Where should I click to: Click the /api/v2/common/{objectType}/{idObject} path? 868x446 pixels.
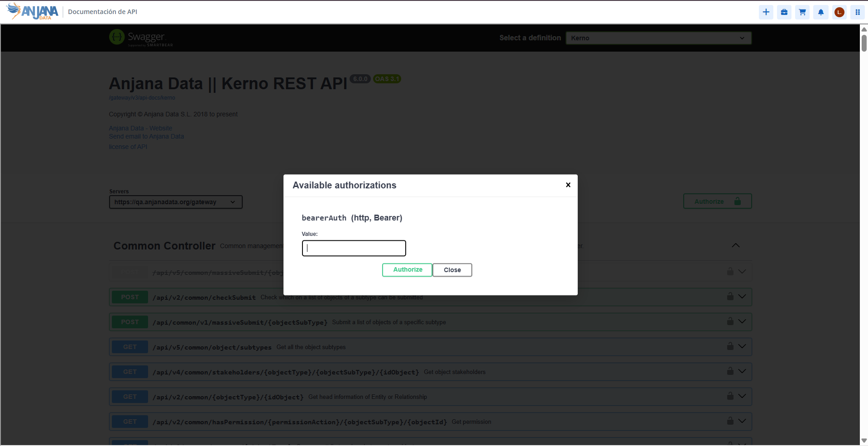point(228,397)
